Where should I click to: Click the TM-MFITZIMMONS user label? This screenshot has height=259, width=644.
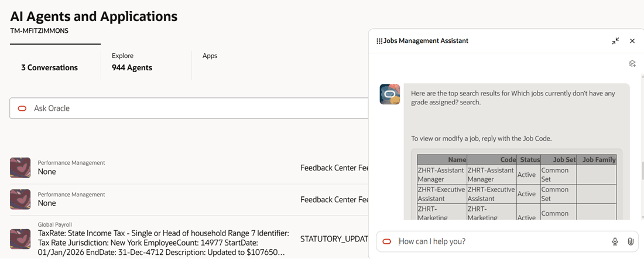[39, 31]
